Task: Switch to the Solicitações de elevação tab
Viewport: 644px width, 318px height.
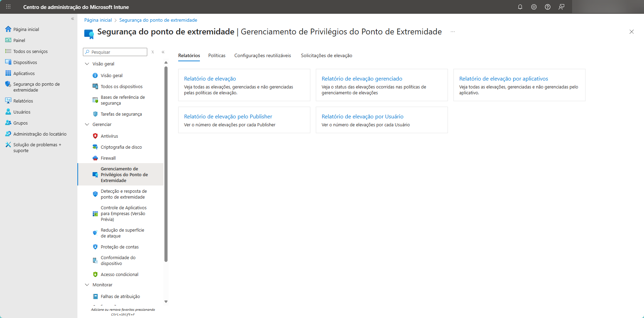Action: pos(326,55)
